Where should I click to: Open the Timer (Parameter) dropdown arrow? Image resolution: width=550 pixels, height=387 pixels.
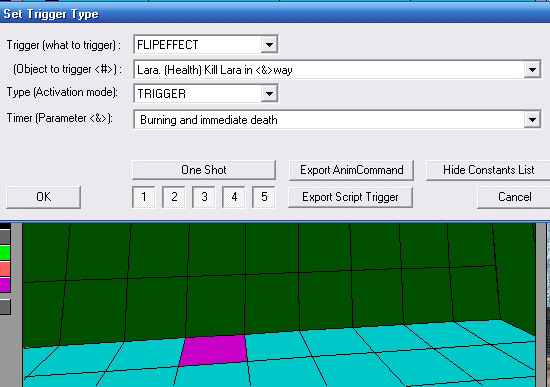[x=532, y=120]
